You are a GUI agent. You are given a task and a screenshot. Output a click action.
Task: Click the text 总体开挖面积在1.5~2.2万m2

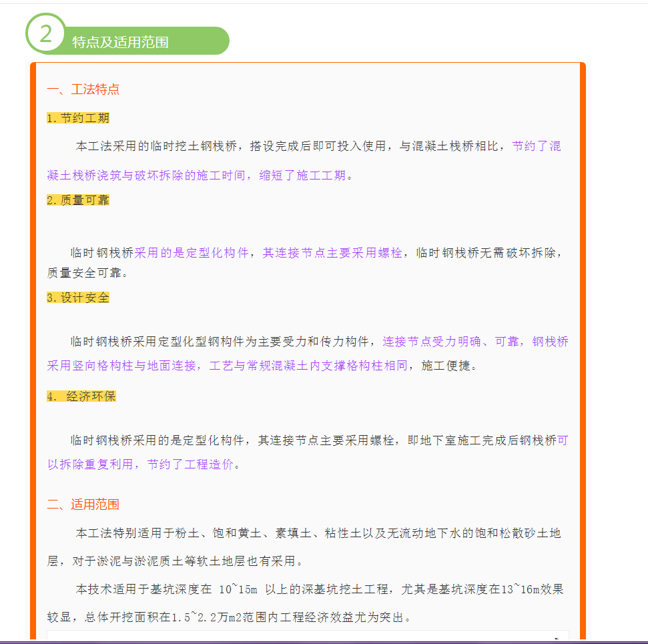(164, 617)
